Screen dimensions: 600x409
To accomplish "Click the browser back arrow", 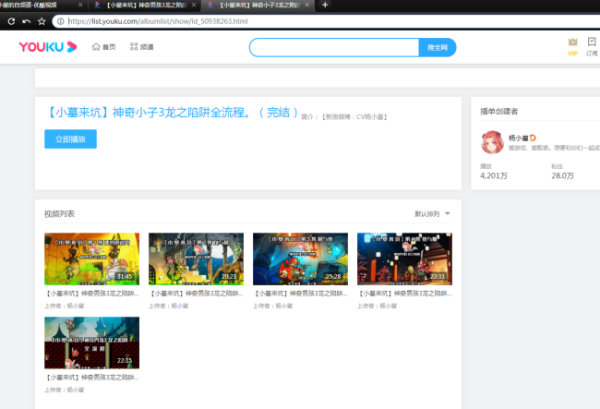I will [9, 20].
